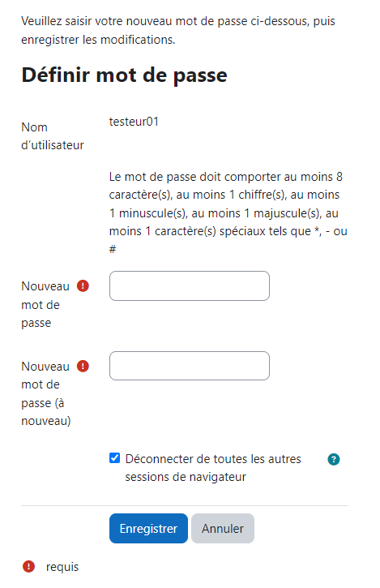Click the Définir mot de passe heading
The image size is (380, 588).
tap(125, 75)
